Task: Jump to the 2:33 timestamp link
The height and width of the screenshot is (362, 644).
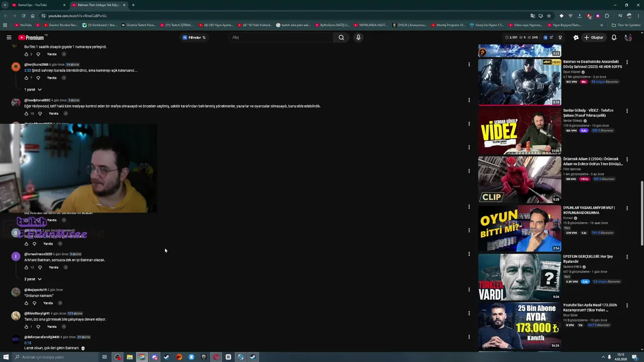Action: (x=28, y=70)
